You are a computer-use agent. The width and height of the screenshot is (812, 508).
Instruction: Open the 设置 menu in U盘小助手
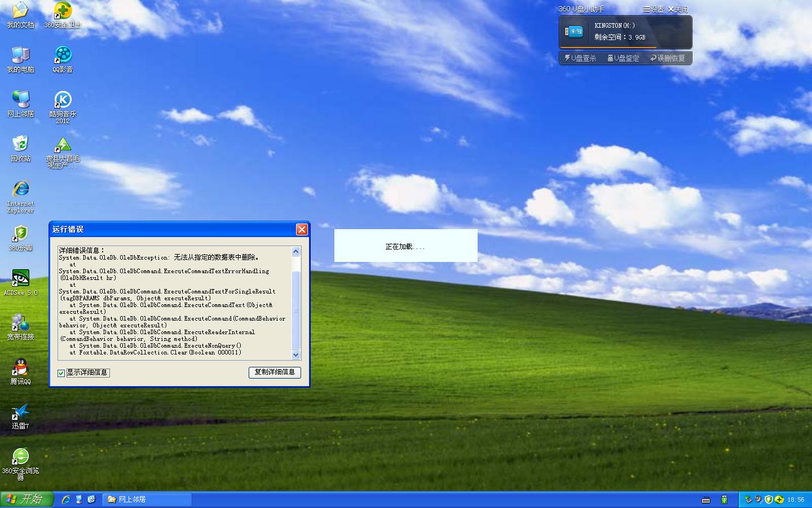coord(654,9)
